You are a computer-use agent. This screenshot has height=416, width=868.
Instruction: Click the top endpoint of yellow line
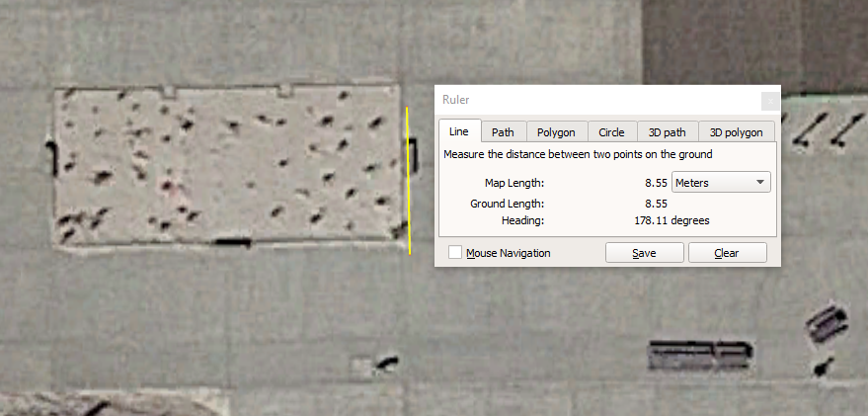point(407,108)
